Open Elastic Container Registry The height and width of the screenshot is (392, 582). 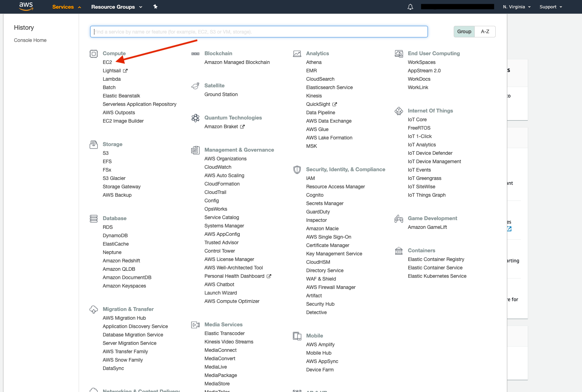436,259
